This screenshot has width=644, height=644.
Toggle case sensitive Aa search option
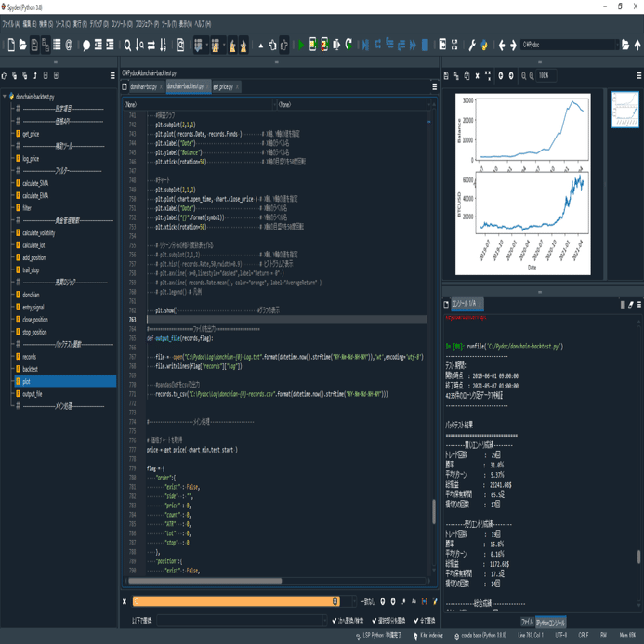click(x=414, y=601)
